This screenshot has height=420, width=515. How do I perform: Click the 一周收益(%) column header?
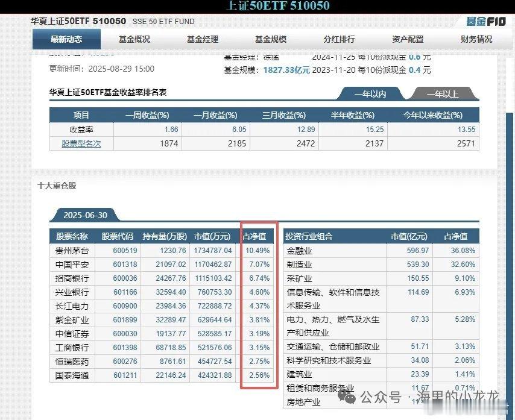147,115
